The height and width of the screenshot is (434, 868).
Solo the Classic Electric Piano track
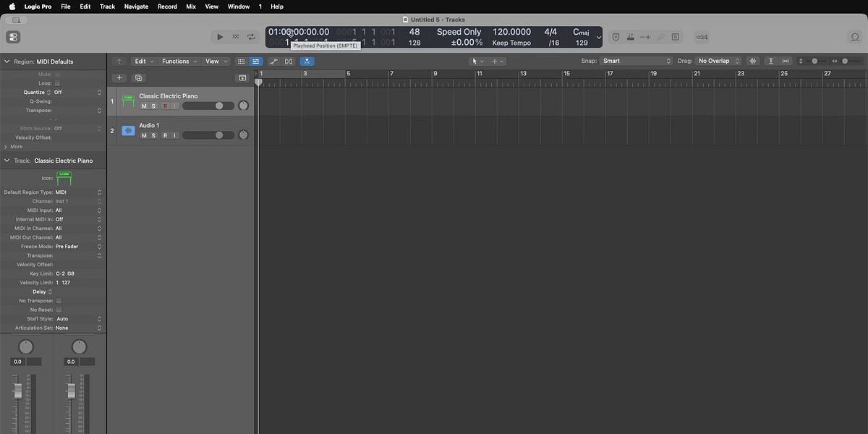(x=153, y=106)
